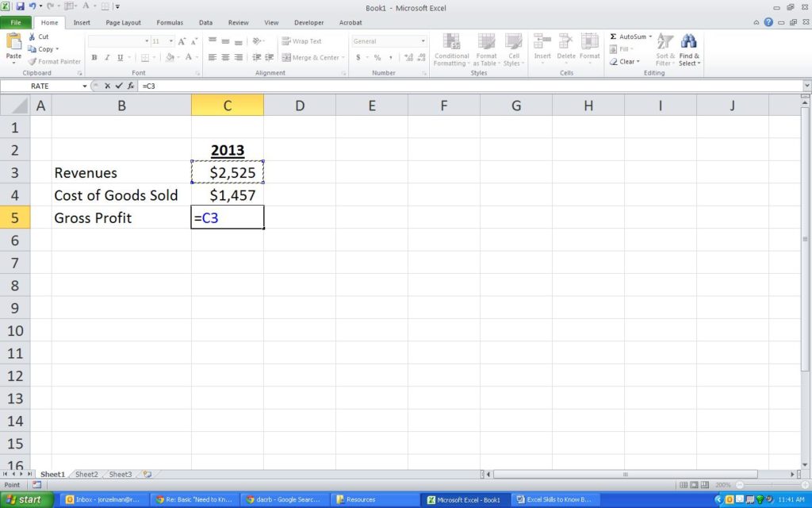Click the Format Painter icon

[x=33, y=62]
